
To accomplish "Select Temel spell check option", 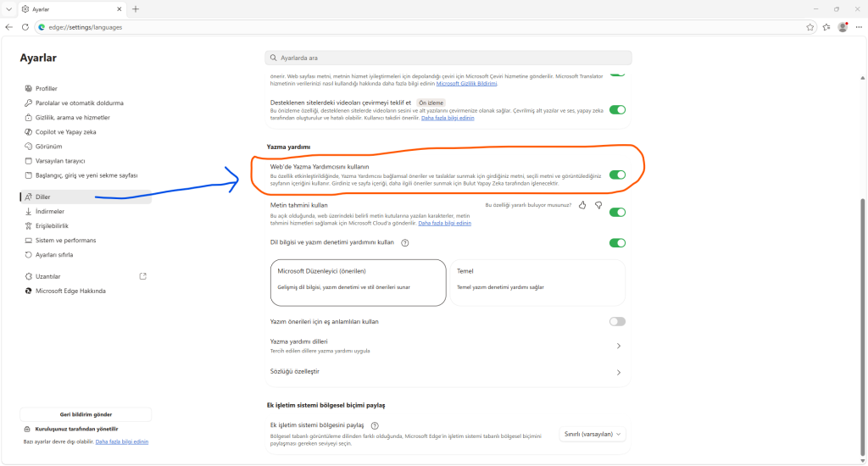I will [x=537, y=282].
